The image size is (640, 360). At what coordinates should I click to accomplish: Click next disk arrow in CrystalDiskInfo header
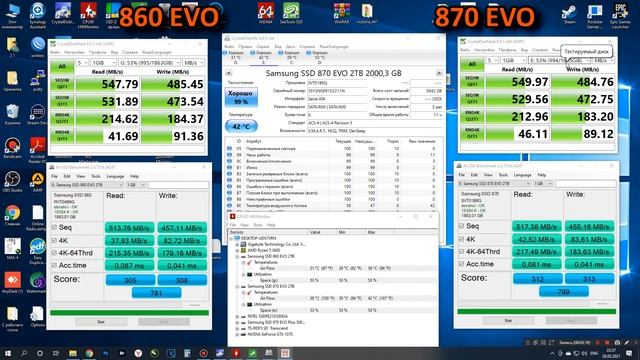pos(439,73)
